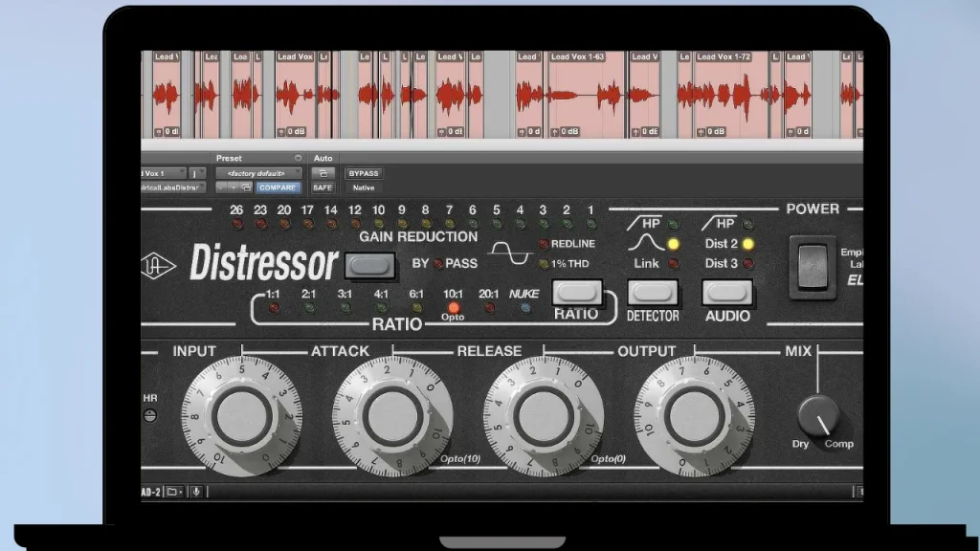Viewport: 980px width, 551px height.
Task: Click the BY PASS red LED
Action: point(437,264)
